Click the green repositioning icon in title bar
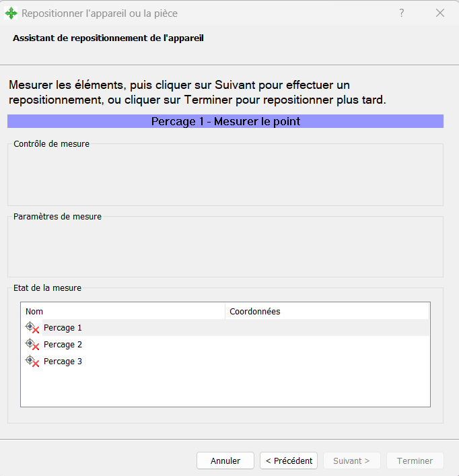Image resolution: width=459 pixels, height=476 pixels. [11, 13]
